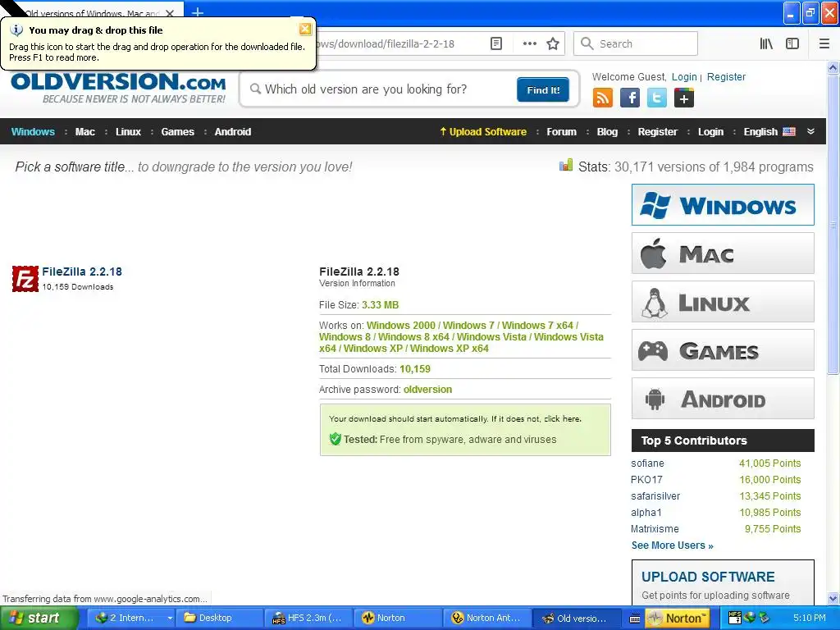
Task: Click the third tray icon beside clock
Action: (764, 617)
